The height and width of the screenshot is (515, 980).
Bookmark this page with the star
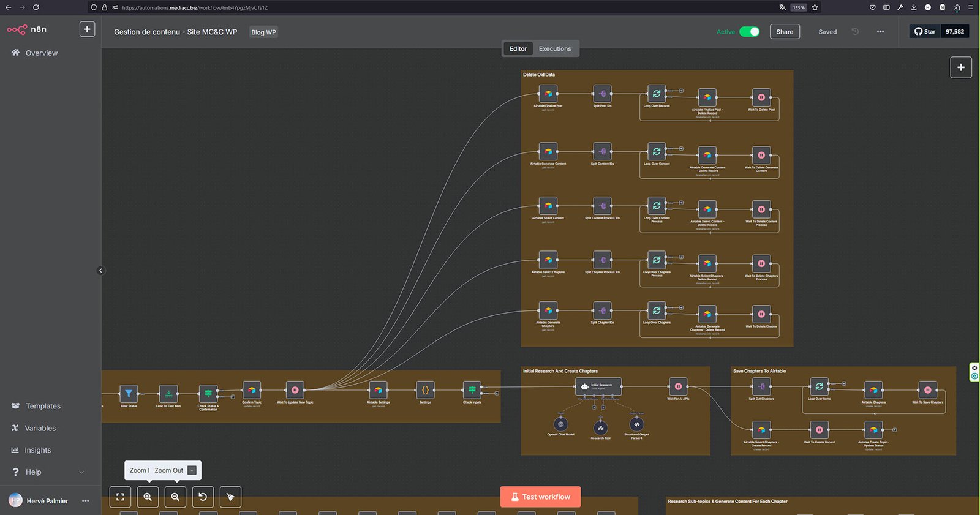tap(815, 7)
